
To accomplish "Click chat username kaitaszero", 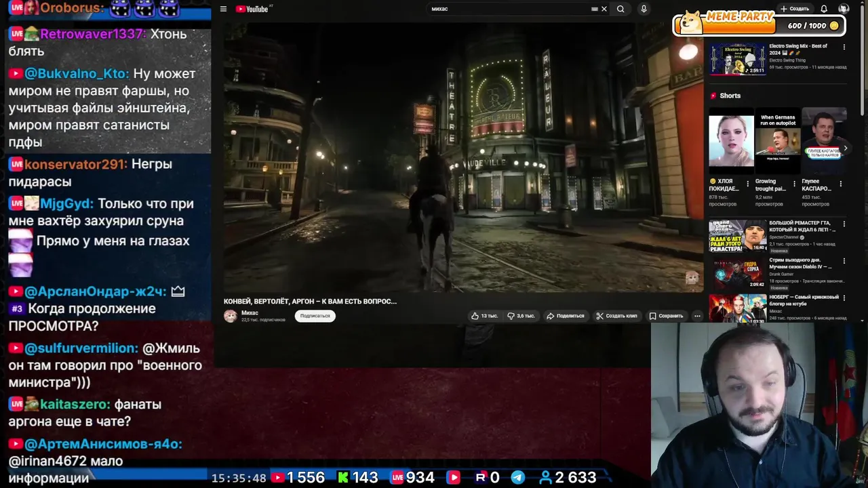I will click(75, 404).
